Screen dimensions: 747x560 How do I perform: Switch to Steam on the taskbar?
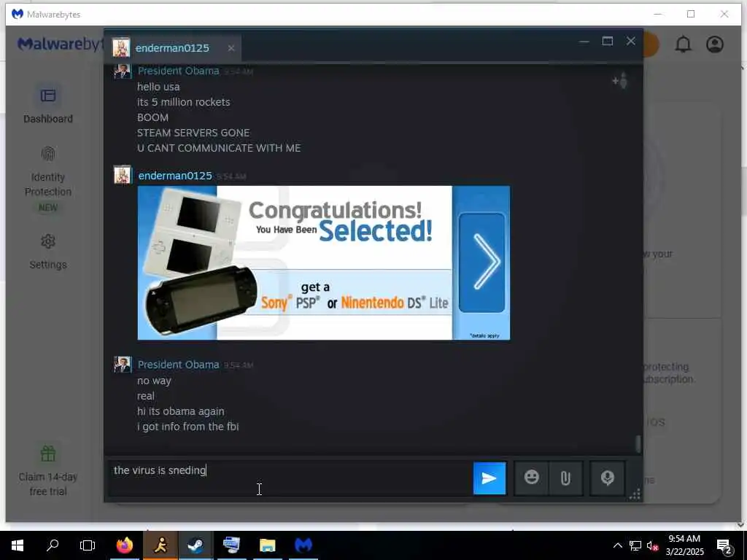pyautogui.click(x=196, y=545)
